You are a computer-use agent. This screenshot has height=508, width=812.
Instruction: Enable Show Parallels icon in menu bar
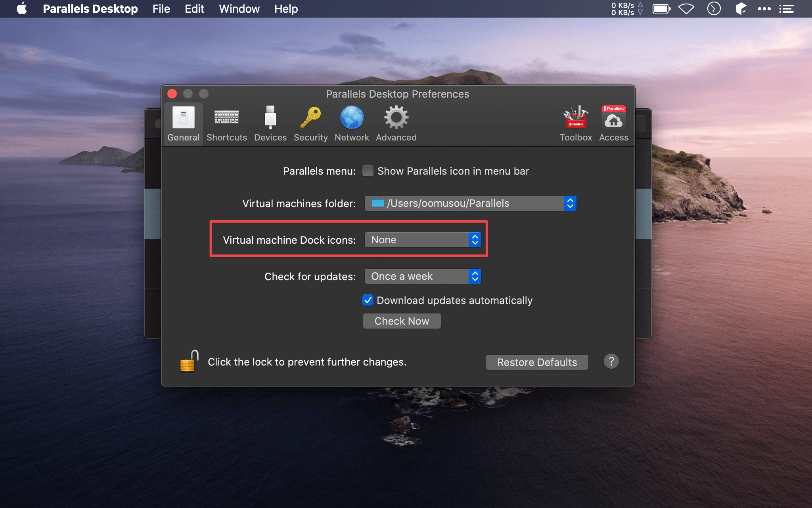point(368,171)
